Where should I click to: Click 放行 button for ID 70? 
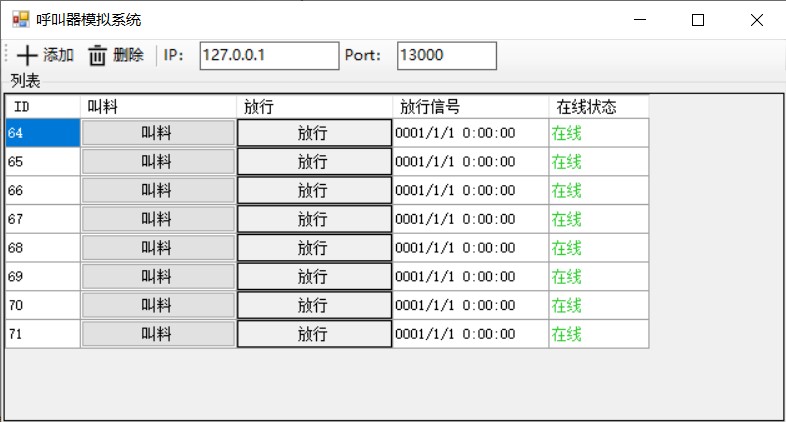click(314, 305)
